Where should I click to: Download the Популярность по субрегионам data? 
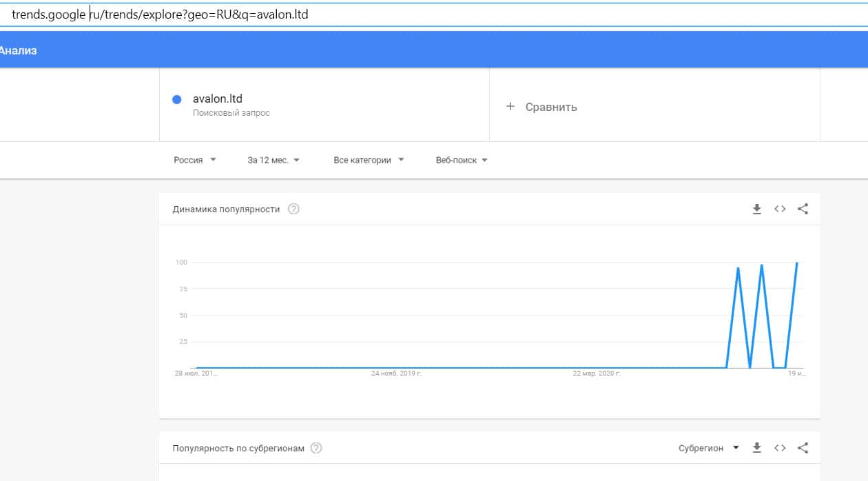point(756,448)
